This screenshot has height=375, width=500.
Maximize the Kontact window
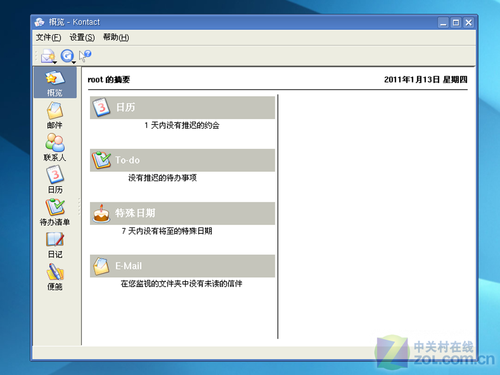456,23
